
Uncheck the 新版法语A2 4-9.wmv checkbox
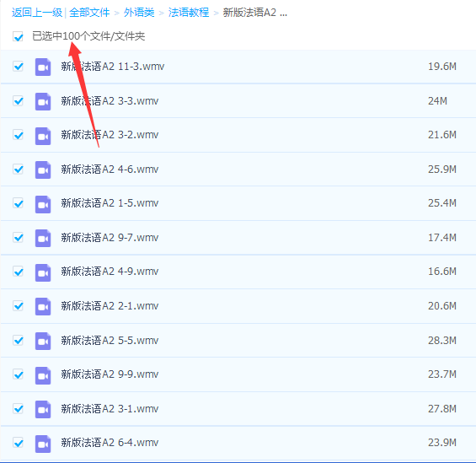point(18,272)
